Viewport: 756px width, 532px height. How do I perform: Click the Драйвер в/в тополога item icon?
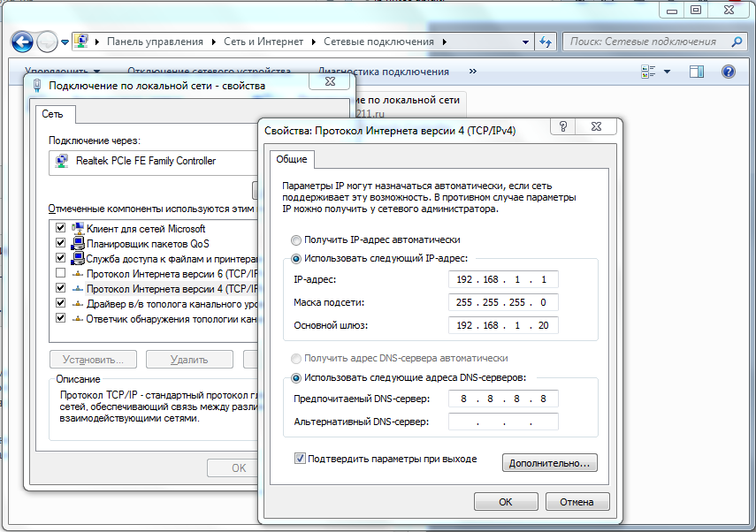pyautogui.click(x=78, y=304)
